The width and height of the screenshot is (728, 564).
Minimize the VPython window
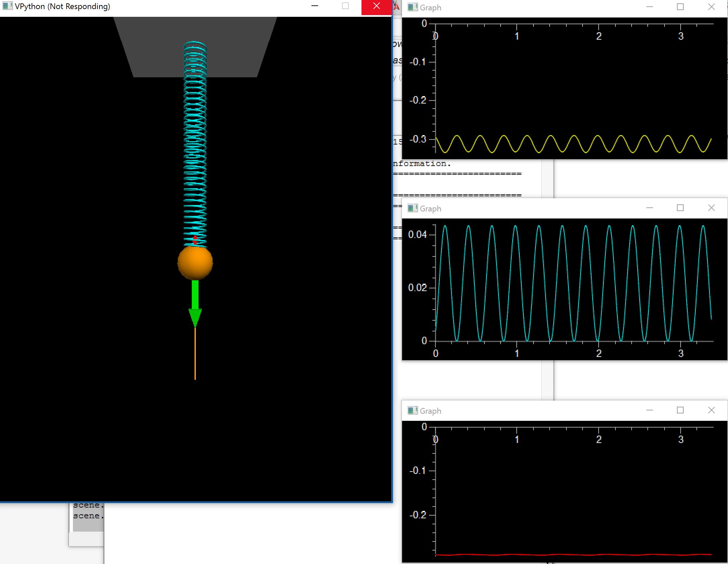point(315,6)
